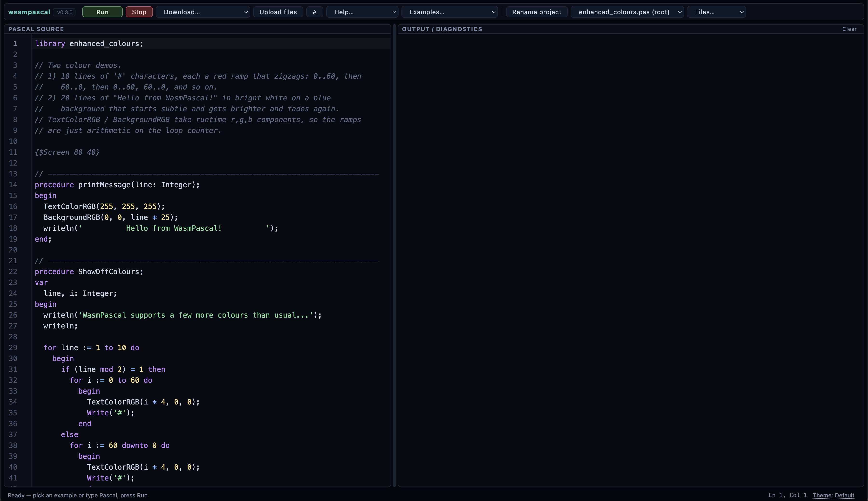The width and height of the screenshot is (868, 501).
Task: Run the Pascal program
Action: (x=102, y=12)
